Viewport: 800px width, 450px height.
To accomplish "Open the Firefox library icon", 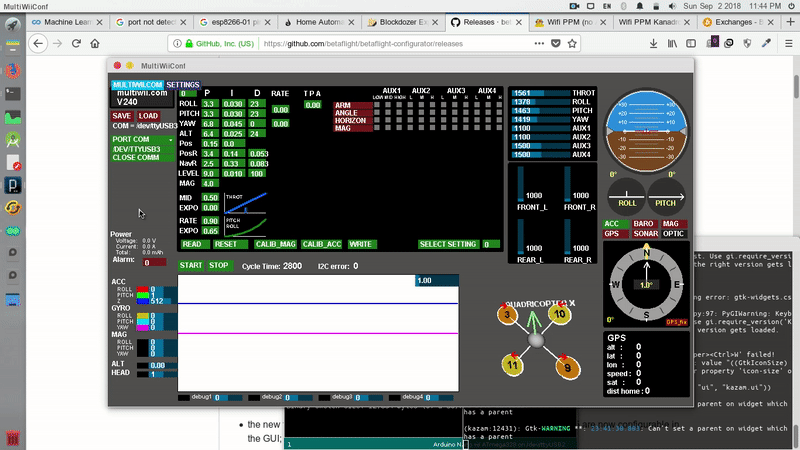I will point(672,44).
